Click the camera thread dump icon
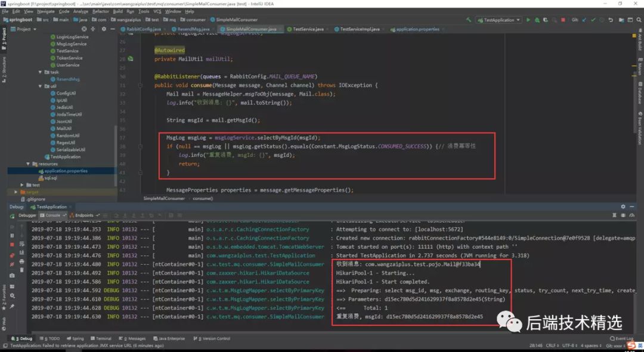The image size is (644, 352). tap(12, 275)
